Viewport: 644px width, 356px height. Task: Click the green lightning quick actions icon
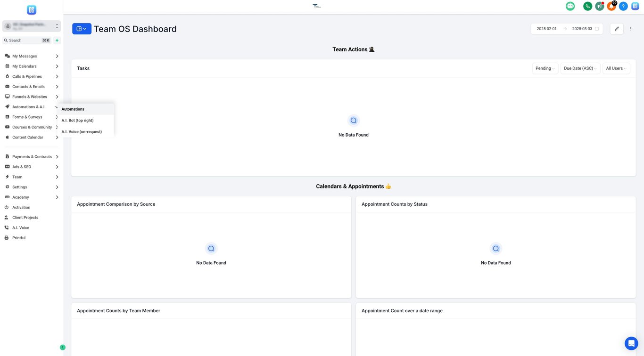[57, 40]
